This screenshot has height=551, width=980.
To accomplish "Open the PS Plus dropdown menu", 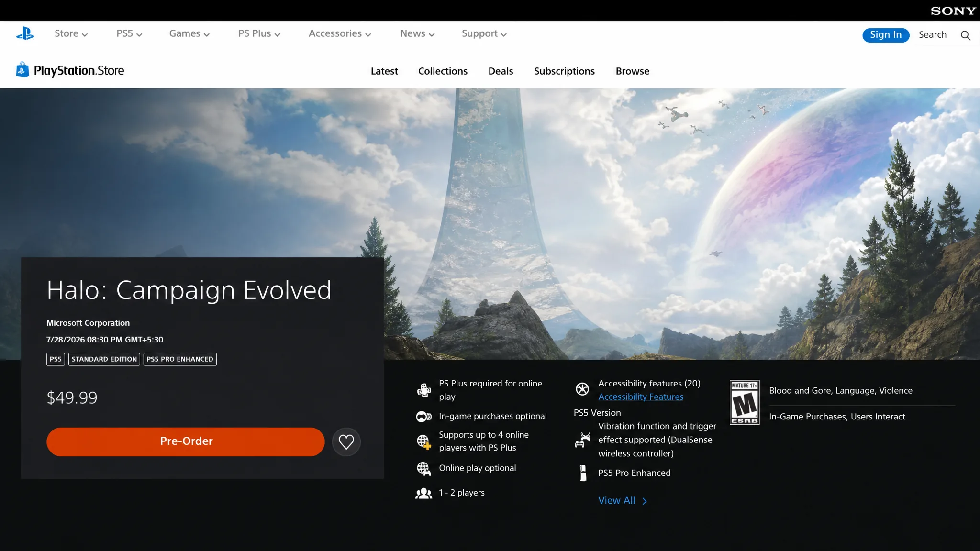I will click(259, 33).
